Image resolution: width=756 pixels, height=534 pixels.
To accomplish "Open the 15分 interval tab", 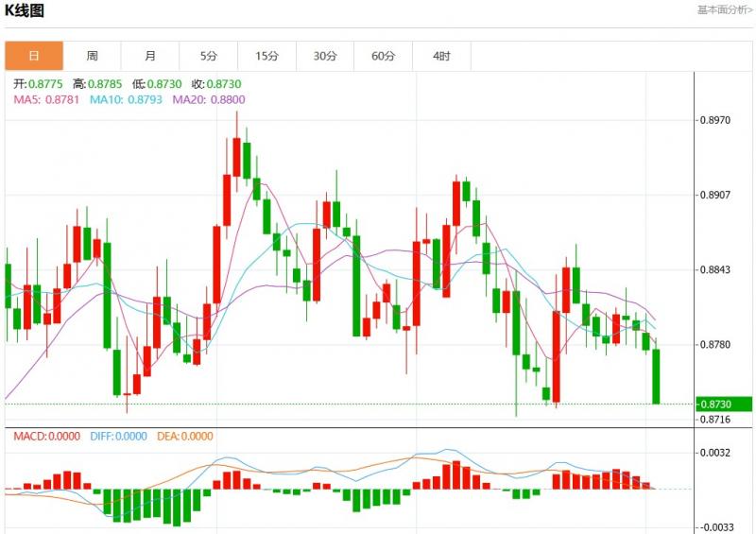I will 266,56.
